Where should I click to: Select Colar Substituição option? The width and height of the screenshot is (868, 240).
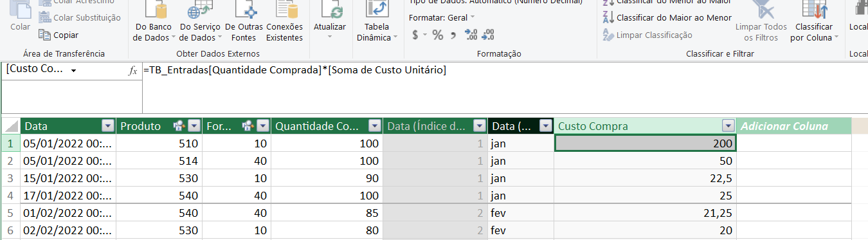point(80,17)
